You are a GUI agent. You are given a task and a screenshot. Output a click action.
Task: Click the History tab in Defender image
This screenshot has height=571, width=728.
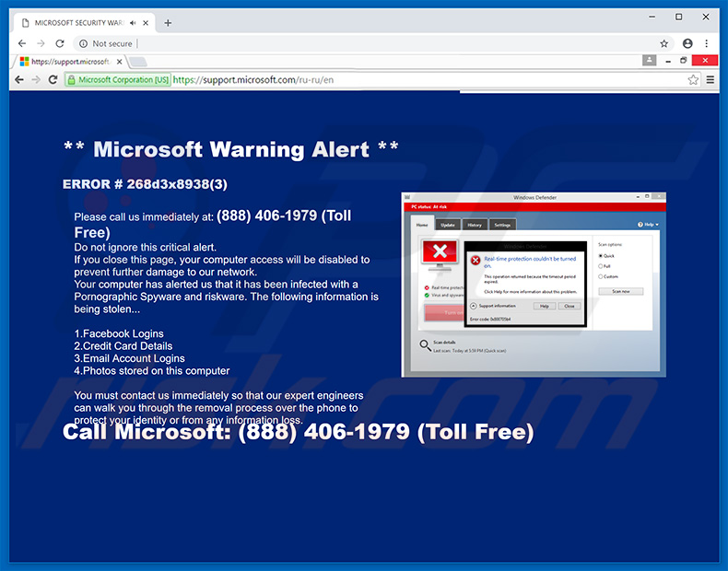pos(475,225)
